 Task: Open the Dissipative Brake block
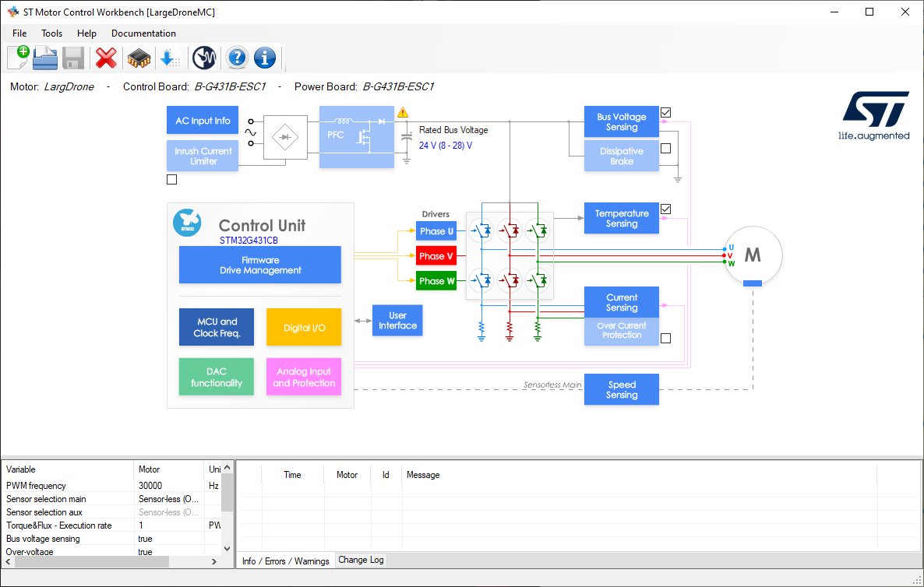coord(622,156)
